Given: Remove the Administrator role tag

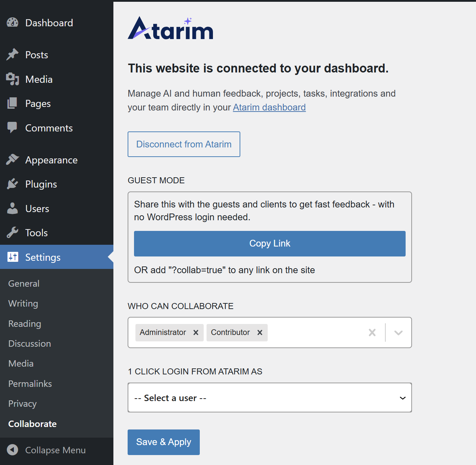Looking at the screenshot, I should (196, 332).
